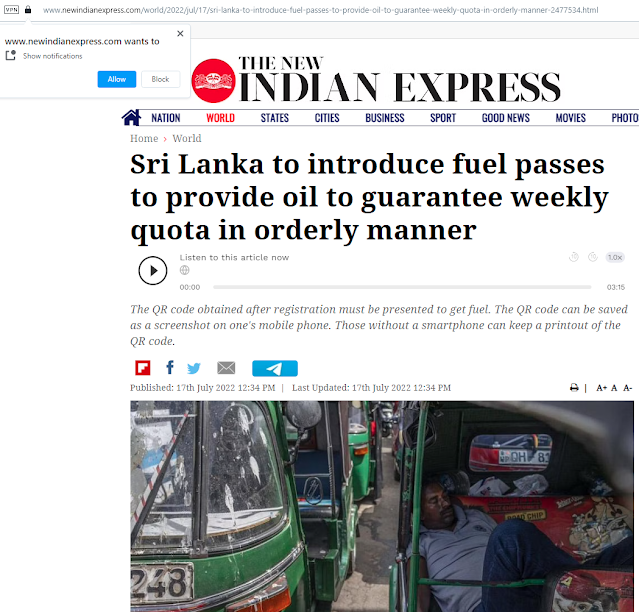Click the padlock site security icon
639x612 pixels.
(28, 10)
